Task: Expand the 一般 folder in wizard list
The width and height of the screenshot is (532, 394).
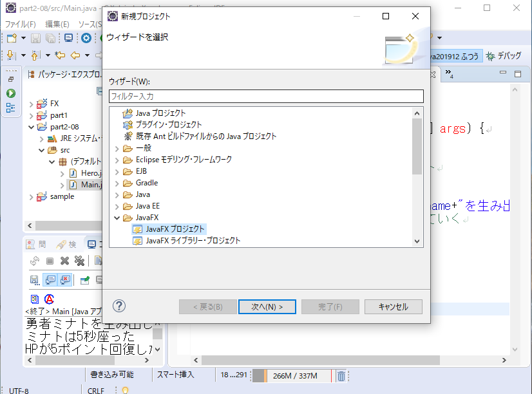Action: point(117,149)
